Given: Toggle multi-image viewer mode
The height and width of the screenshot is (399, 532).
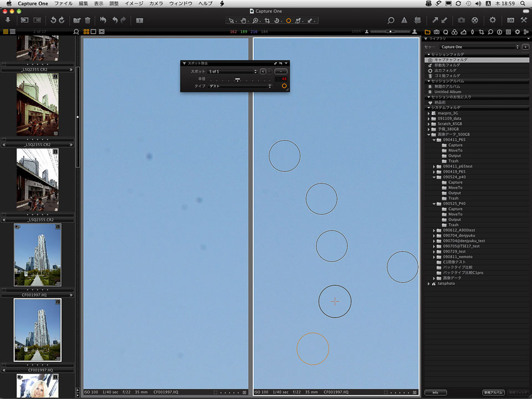Looking at the screenshot, I should pos(86,32).
